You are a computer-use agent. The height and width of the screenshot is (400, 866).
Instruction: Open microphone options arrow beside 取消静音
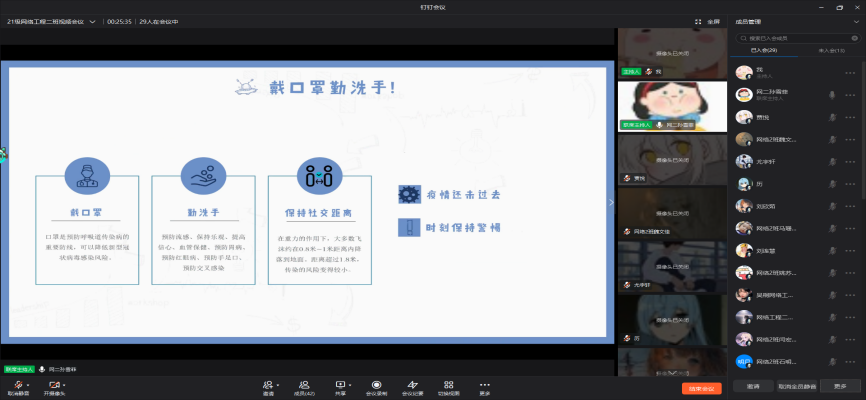tap(27, 384)
